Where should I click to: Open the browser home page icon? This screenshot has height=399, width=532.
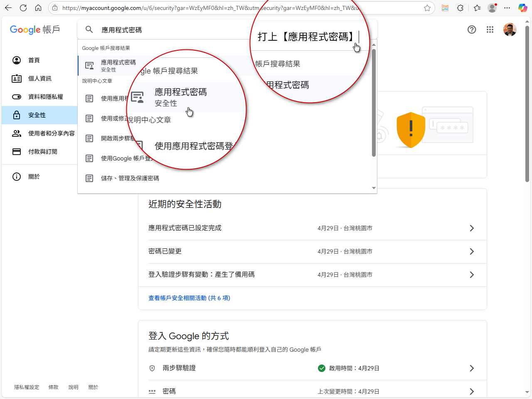[x=38, y=8]
